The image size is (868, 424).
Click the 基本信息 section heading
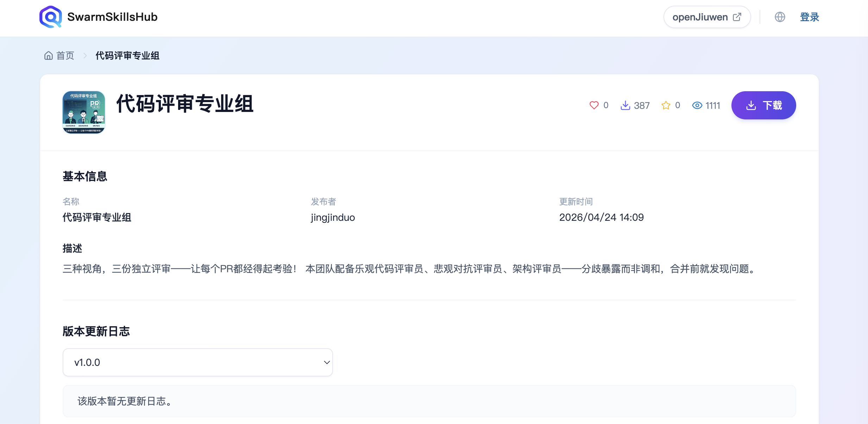pyautogui.click(x=85, y=176)
